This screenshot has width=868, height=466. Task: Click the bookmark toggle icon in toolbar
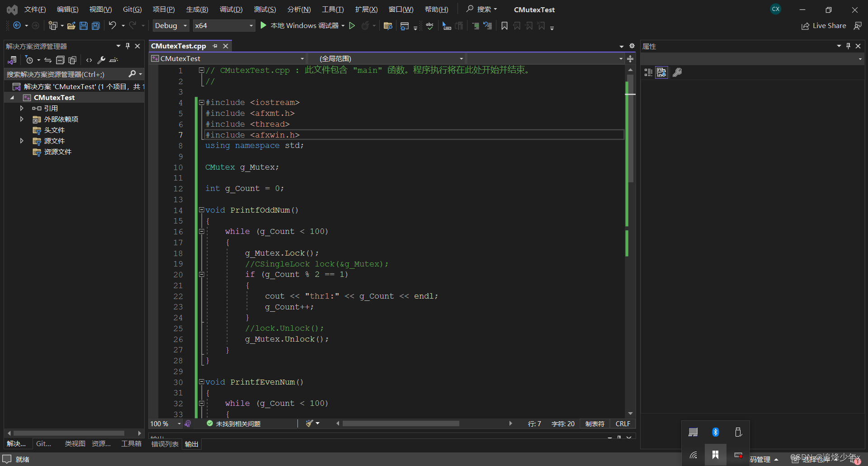[x=505, y=26]
